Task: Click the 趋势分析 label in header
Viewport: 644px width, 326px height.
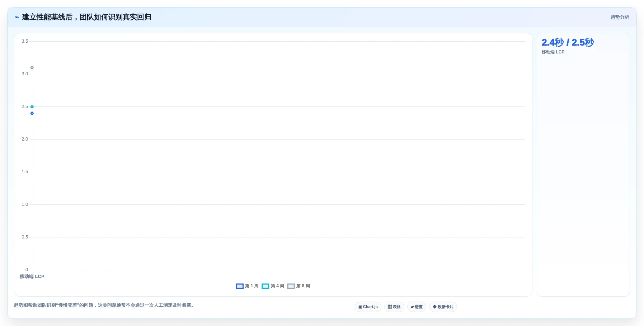Action: [620, 17]
